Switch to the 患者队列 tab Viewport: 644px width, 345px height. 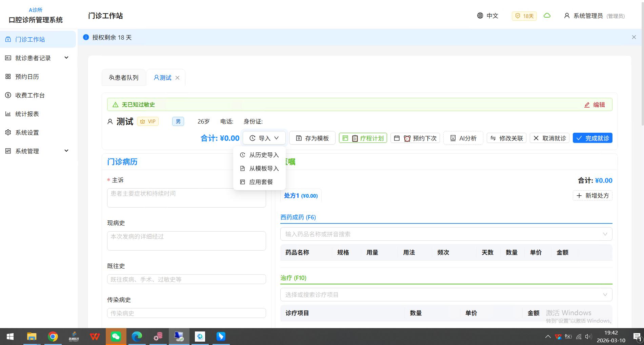[124, 78]
